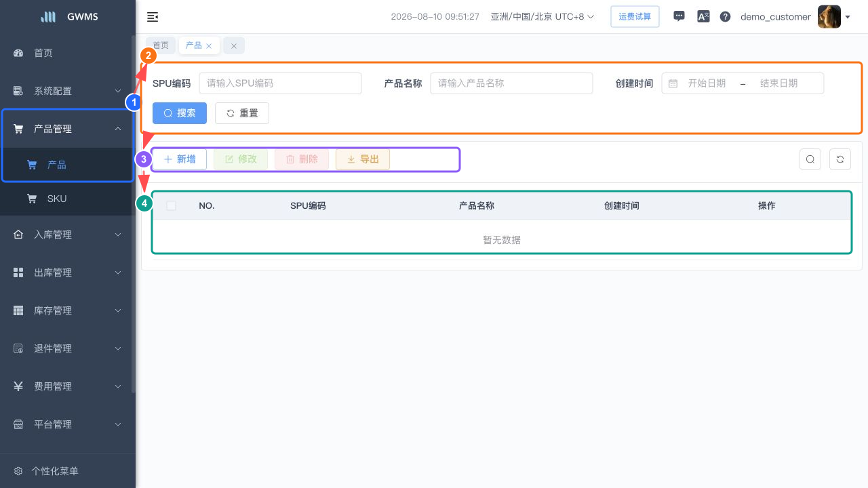Click the 重置 reset button
The image size is (868, 488).
242,113
